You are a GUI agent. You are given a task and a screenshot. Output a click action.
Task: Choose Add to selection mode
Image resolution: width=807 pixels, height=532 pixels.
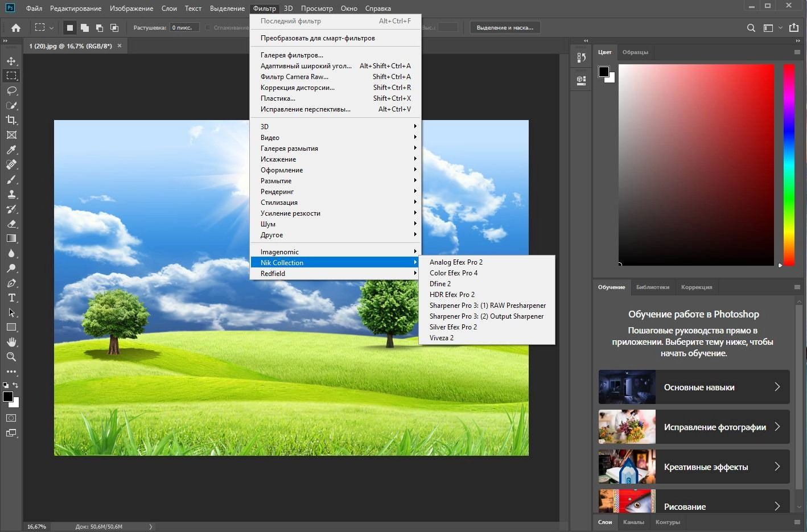pyautogui.click(x=84, y=27)
